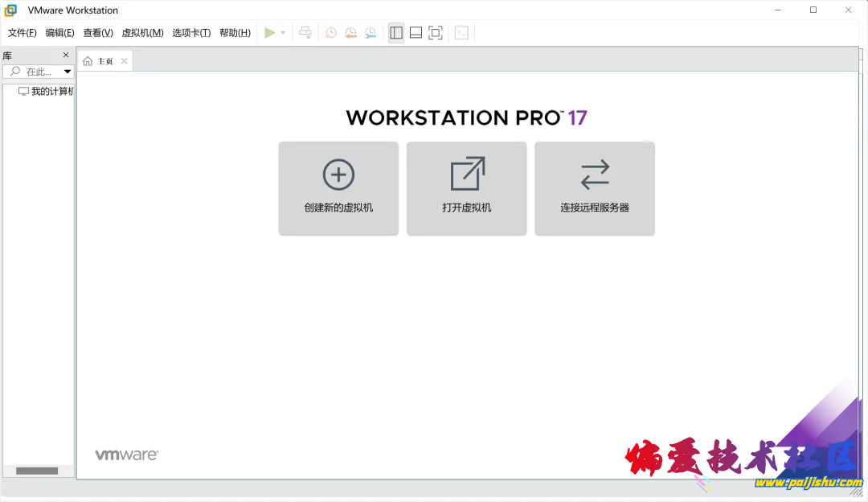Open the snapshot manager wrench icon

(x=371, y=33)
